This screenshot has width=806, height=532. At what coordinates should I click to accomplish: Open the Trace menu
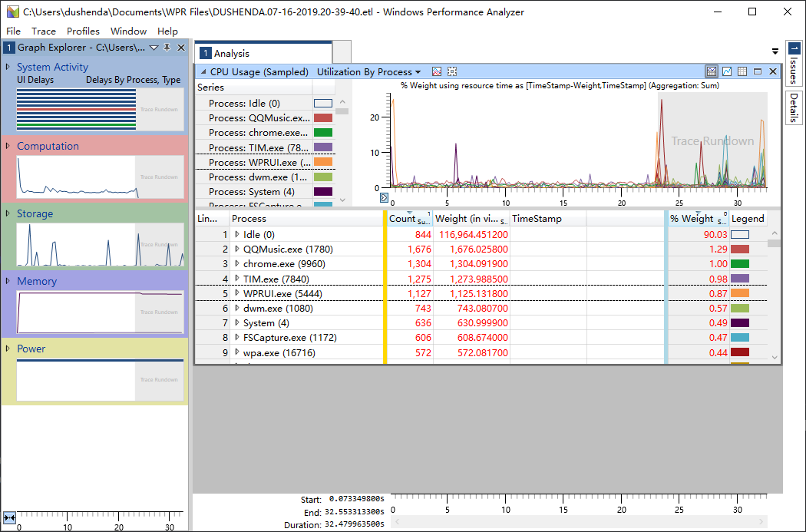tap(44, 31)
